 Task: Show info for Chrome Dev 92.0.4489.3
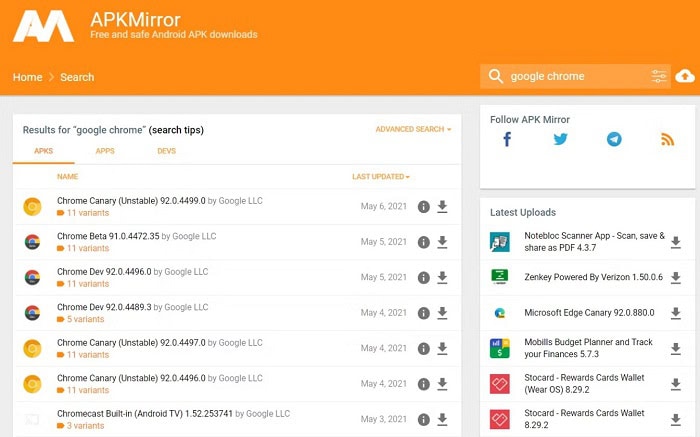coord(423,313)
